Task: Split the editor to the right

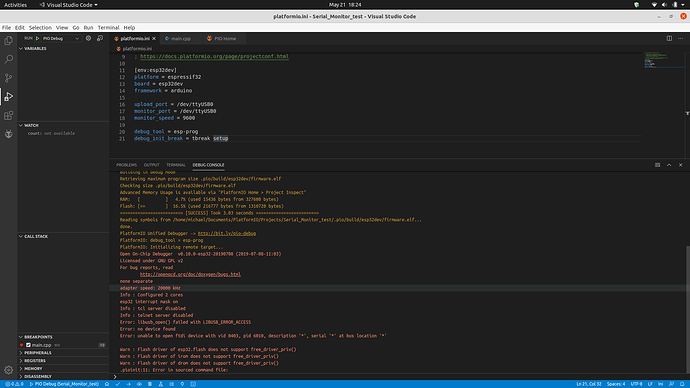Action: point(669,38)
